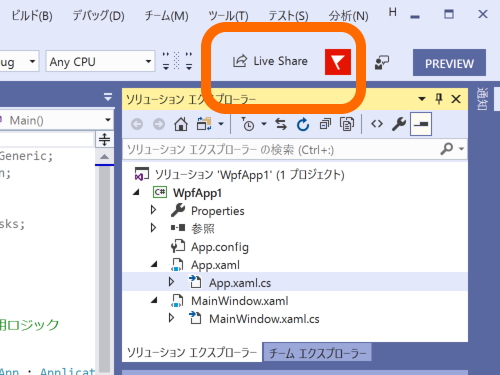This screenshot has height=375, width=500.
Task: Expand the MainWindow.xaml.cs node
Action: click(171, 318)
